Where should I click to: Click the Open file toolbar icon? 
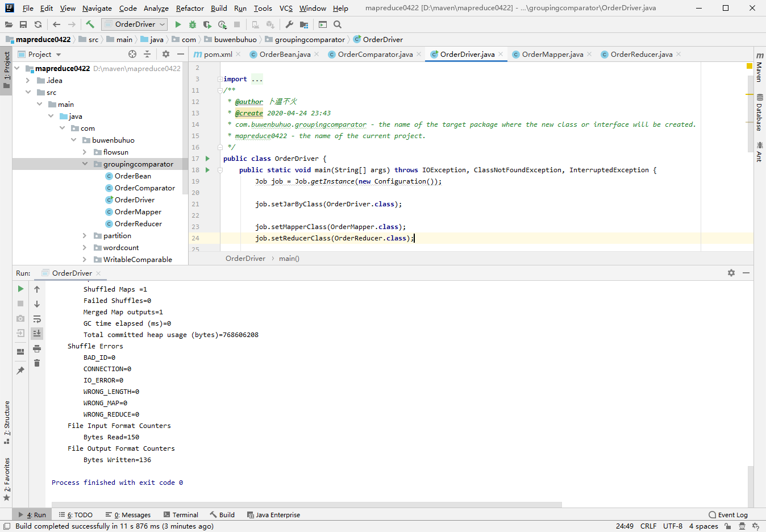coord(9,24)
